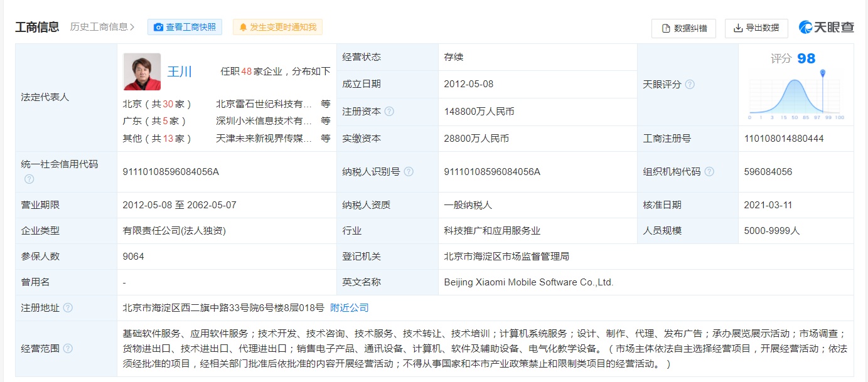Click the 等 after 北京雷石世纪科技有…
The image size is (868, 382).
[x=325, y=104]
